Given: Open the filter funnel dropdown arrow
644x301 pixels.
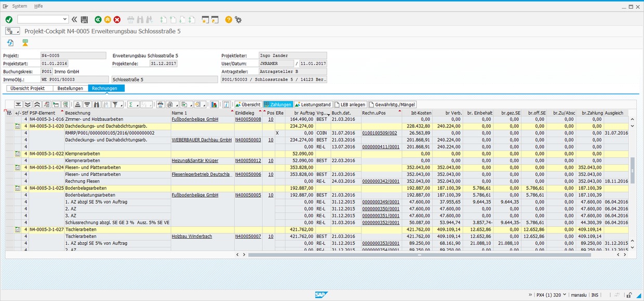Looking at the screenshot, I should (122, 104).
